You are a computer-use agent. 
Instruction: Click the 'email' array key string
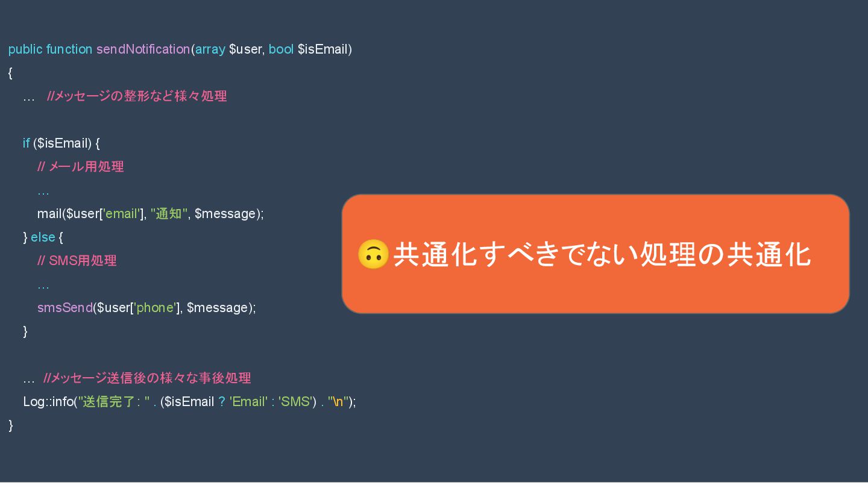[121, 214]
